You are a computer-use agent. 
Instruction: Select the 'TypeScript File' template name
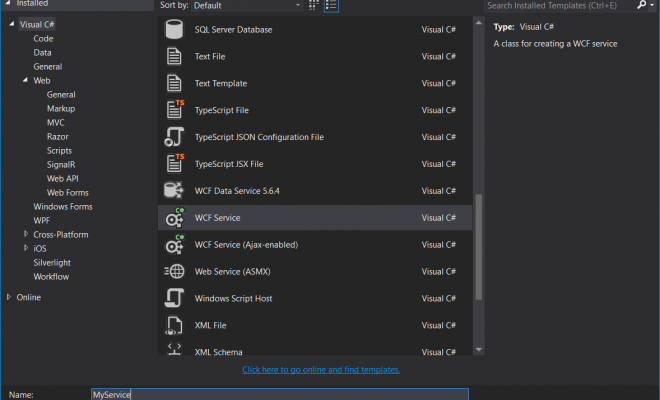(221, 110)
